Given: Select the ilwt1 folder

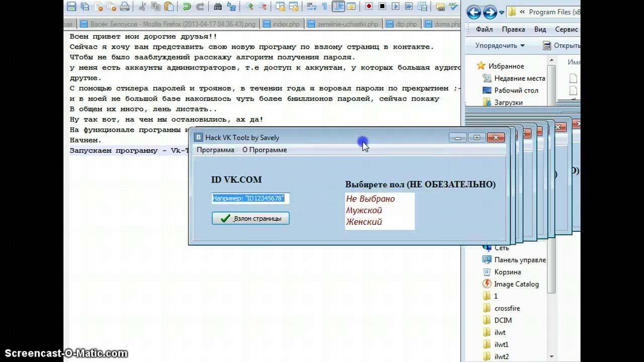Looking at the screenshot, I should click(496, 344).
